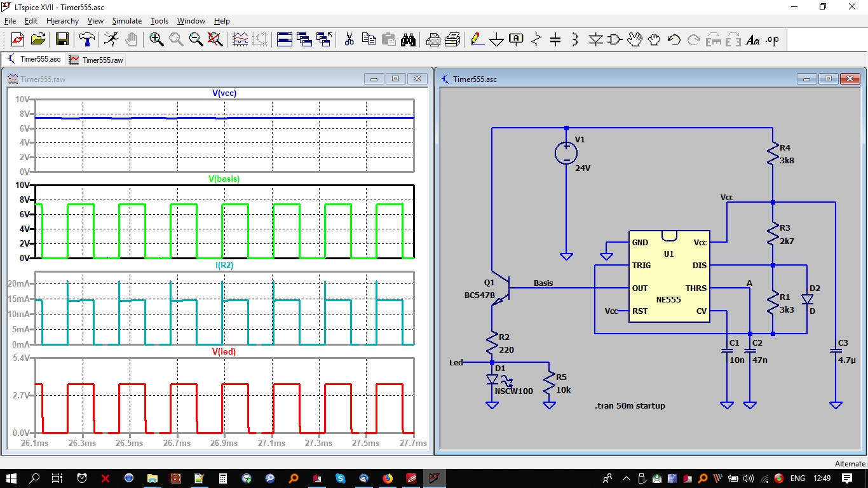Screen dimensions: 868x488
Task: Click the Cut scissors icon
Action: tap(349, 39)
